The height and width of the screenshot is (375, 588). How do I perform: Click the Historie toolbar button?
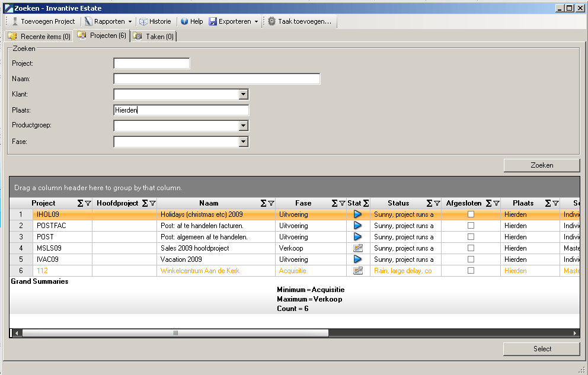[x=155, y=21]
